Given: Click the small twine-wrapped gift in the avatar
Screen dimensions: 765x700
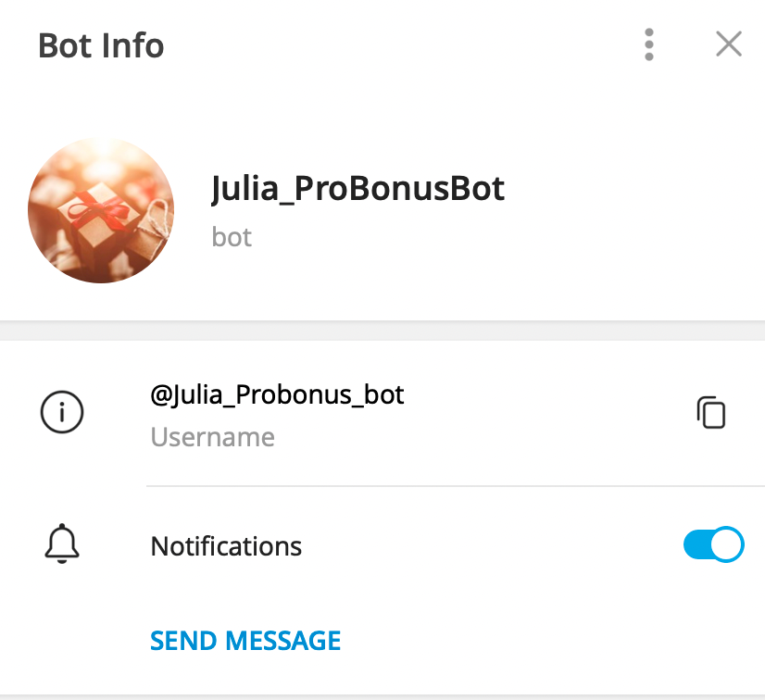Looking at the screenshot, I should tap(154, 230).
